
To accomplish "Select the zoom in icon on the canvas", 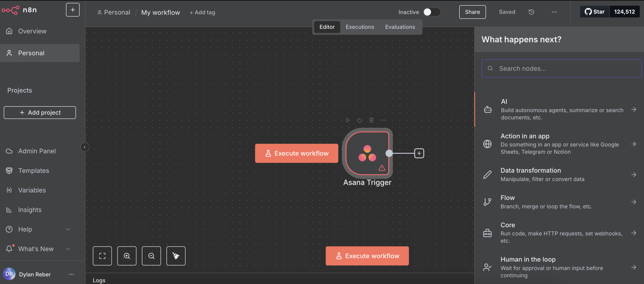I will tap(127, 256).
